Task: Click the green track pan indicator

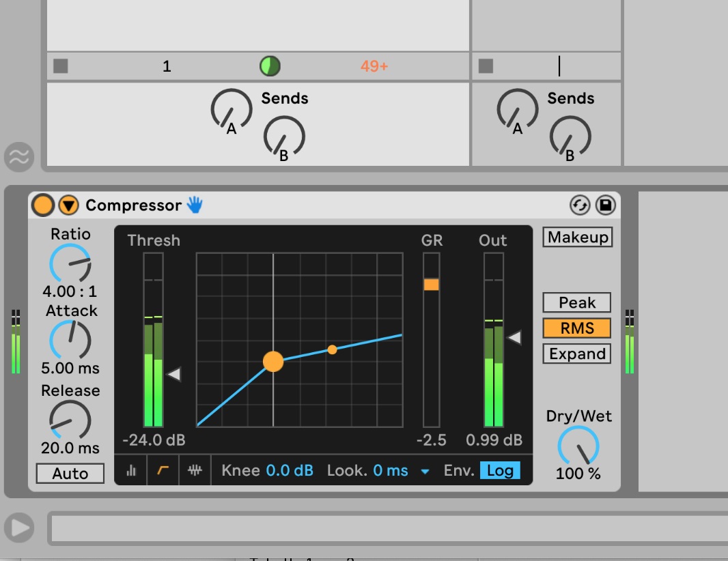Action: [x=270, y=66]
